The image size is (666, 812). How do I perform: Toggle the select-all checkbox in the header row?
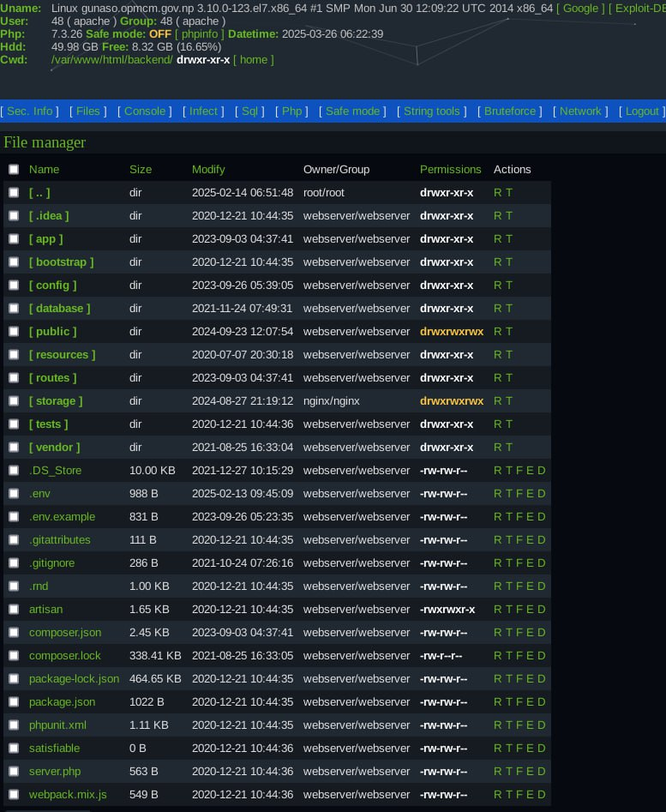point(14,170)
